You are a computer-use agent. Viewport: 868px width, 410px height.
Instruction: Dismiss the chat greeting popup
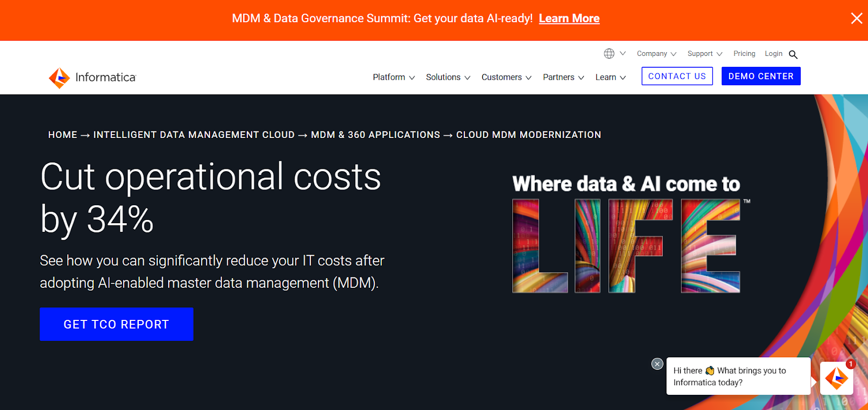coord(657,364)
